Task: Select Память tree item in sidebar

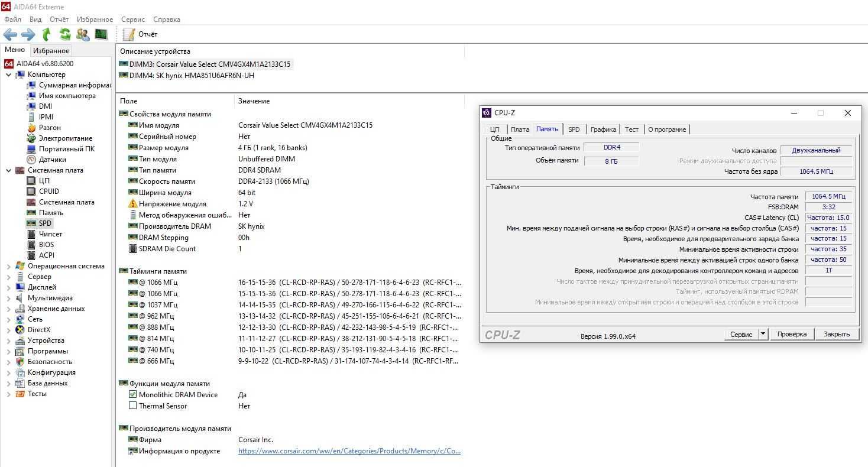Action: click(51, 213)
